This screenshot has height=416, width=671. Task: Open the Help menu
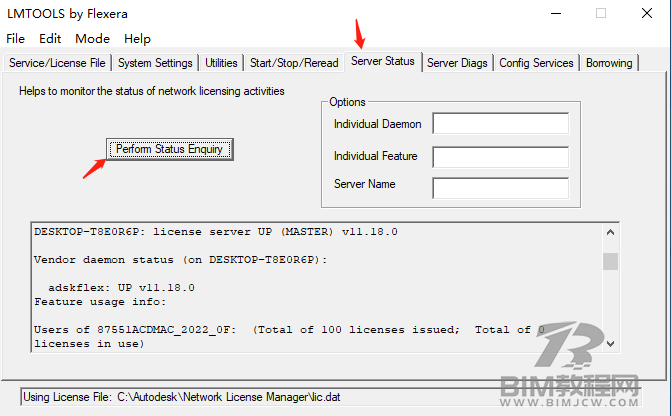[x=137, y=39]
